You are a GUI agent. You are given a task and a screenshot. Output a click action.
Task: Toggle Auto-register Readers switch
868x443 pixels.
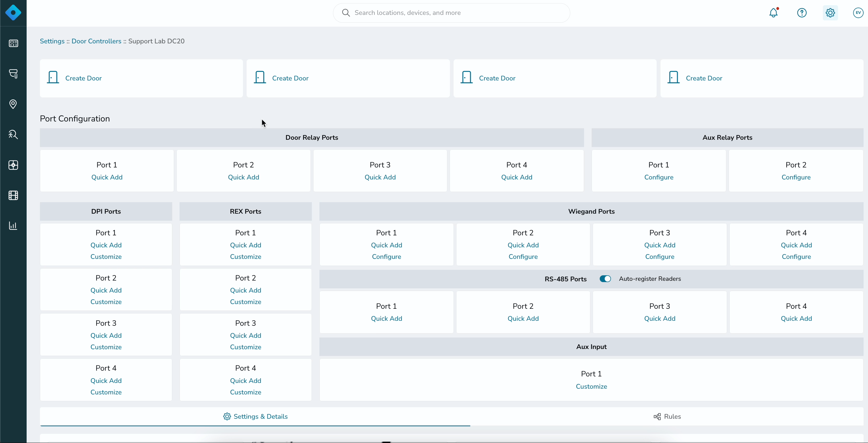(x=605, y=279)
